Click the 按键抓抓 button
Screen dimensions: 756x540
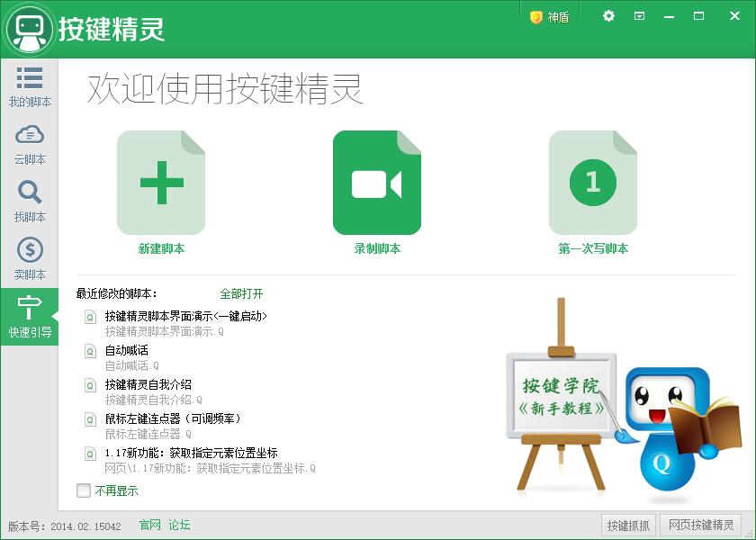pos(627,526)
